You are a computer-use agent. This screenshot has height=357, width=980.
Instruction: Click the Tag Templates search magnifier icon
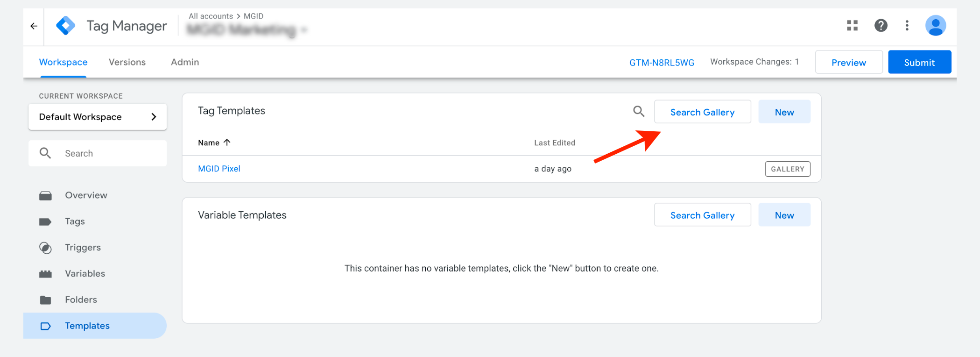click(639, 111)
